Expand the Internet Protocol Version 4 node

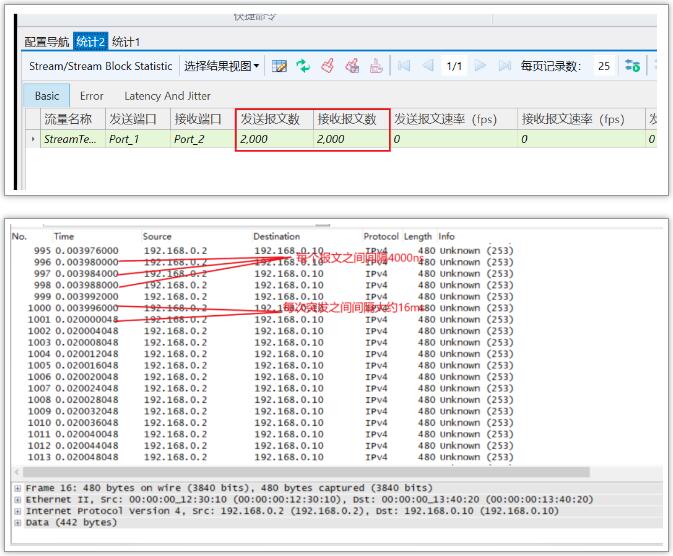pyautogui.click(x=17, y=510)
